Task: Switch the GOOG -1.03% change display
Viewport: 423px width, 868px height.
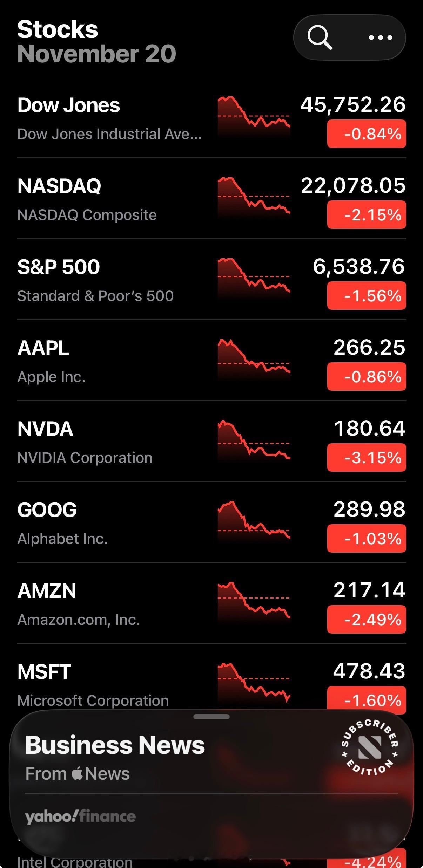Action: [x=367, y=539]
